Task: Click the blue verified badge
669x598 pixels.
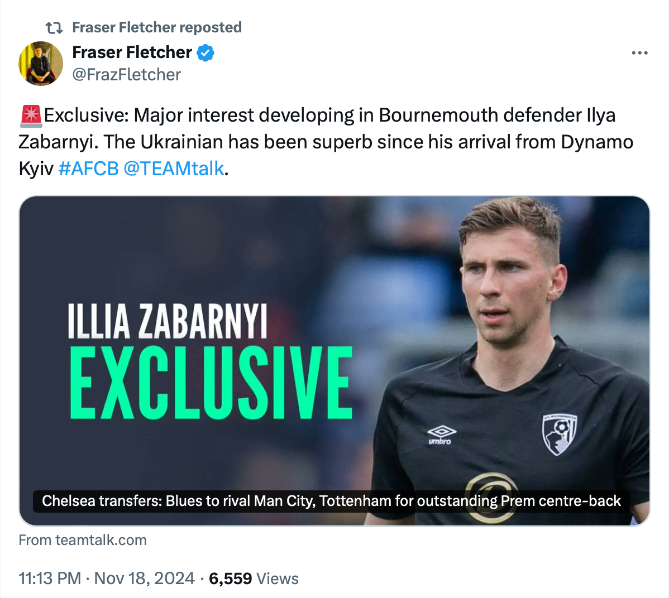Action: [206, 53]
